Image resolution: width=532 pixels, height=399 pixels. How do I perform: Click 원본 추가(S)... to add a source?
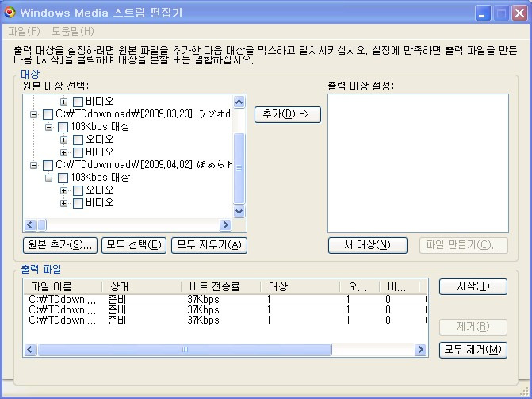click(x=60, y=245)
